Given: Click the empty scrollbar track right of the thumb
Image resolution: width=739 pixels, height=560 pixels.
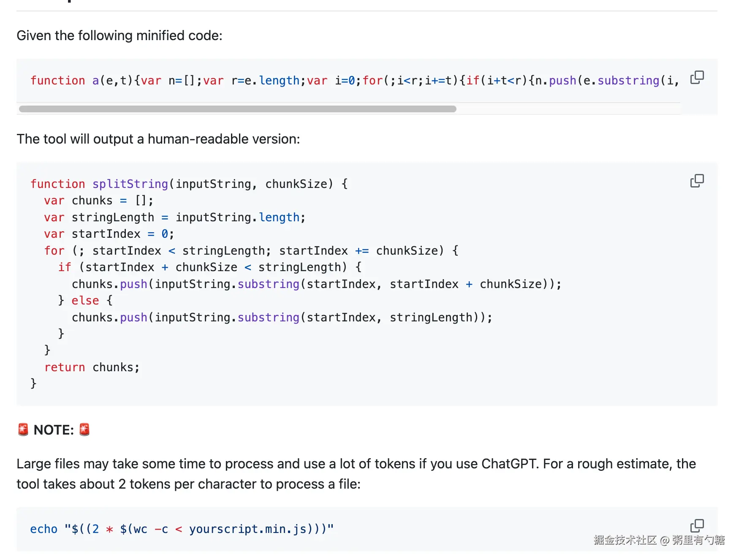Looking at the screenshot, I should pos(568,109).
